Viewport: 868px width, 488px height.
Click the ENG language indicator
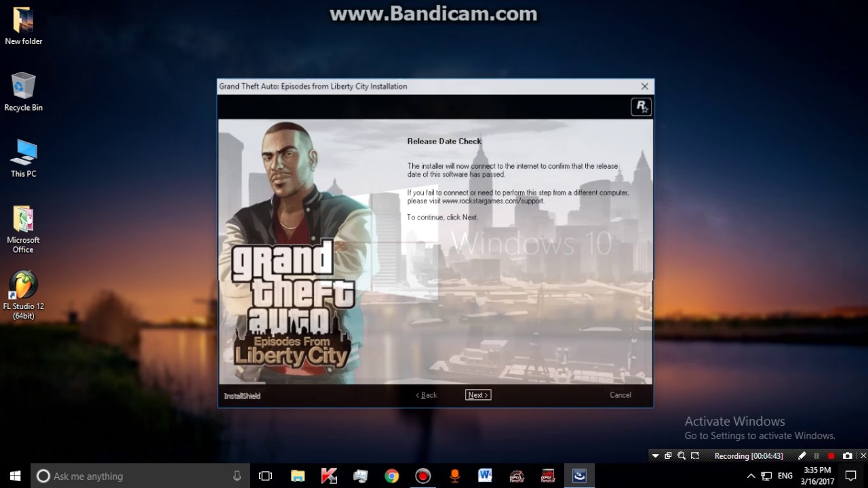coord(785,476)
